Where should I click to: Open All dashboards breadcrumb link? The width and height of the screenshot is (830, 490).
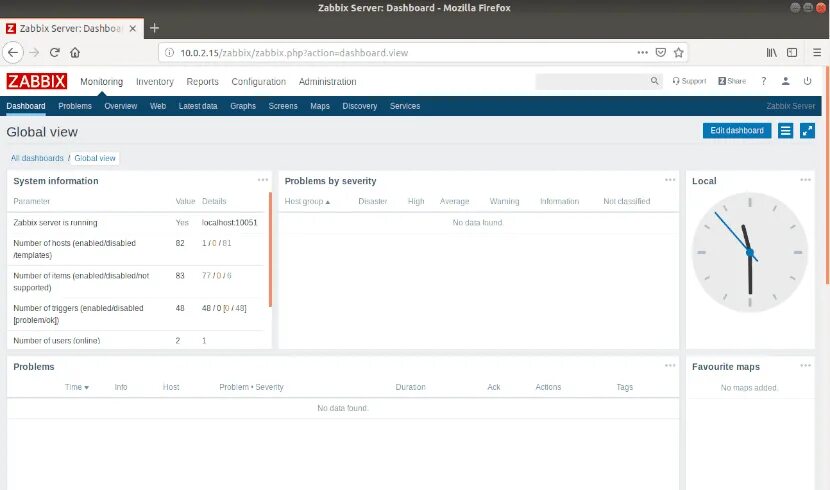point(37,158)
